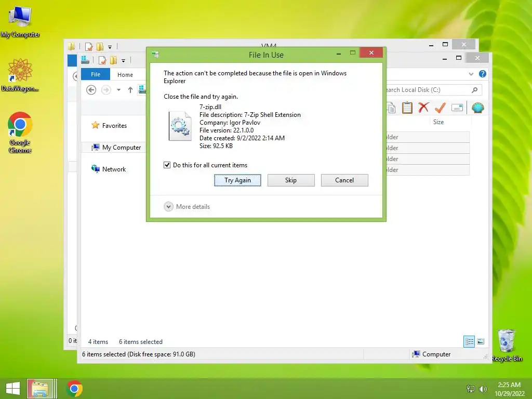Click Skip in the File In Use dialog
The width and height of the screenshot is (532, 399).
[291, 180]
